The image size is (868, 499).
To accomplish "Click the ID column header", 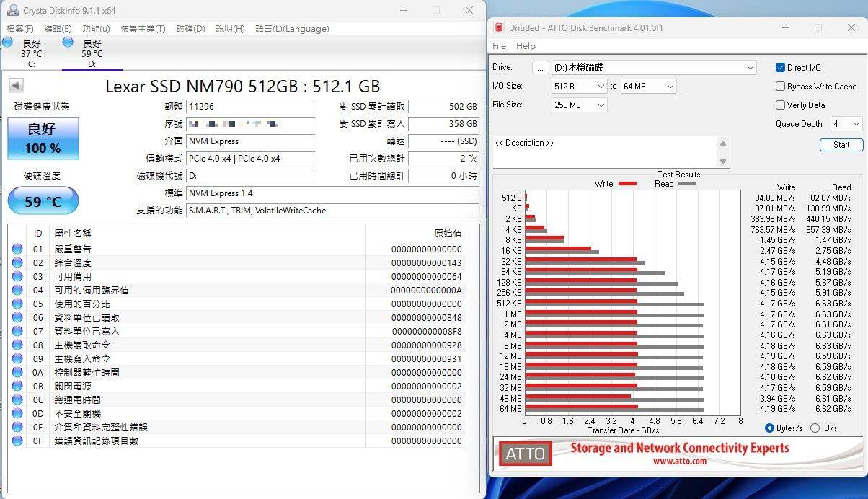I will click(37, 234).
